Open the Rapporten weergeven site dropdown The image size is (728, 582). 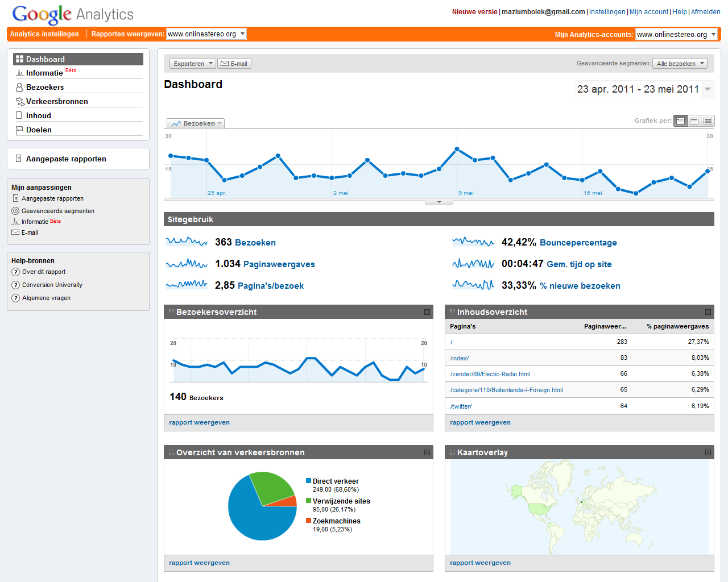point(206,34)
